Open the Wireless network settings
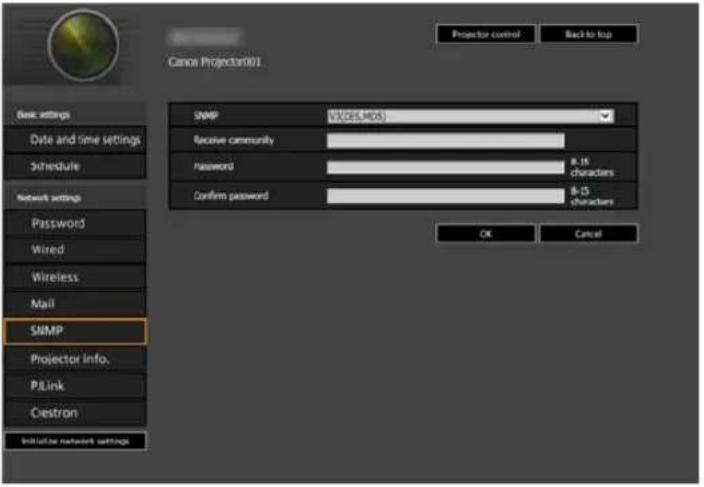 (75, 277)
